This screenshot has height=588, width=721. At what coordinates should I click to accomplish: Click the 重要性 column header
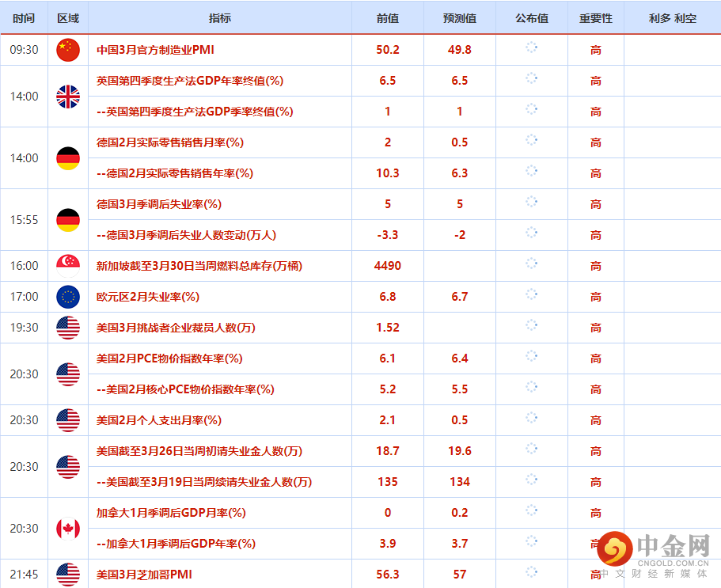pos(596,18)
